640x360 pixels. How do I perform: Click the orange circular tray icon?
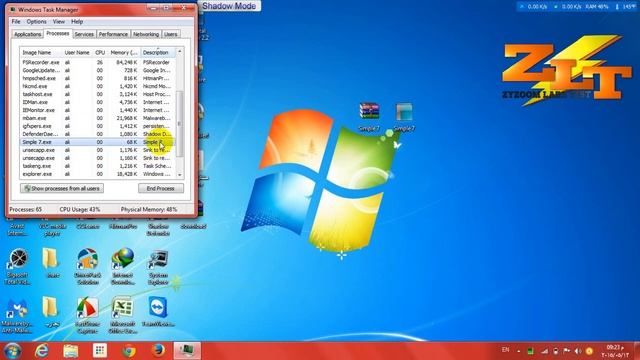coord(589,351)
